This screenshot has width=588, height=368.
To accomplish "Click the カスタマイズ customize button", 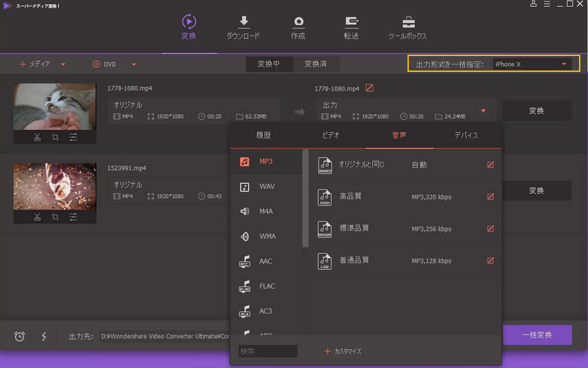I will (x=342, y=351).
